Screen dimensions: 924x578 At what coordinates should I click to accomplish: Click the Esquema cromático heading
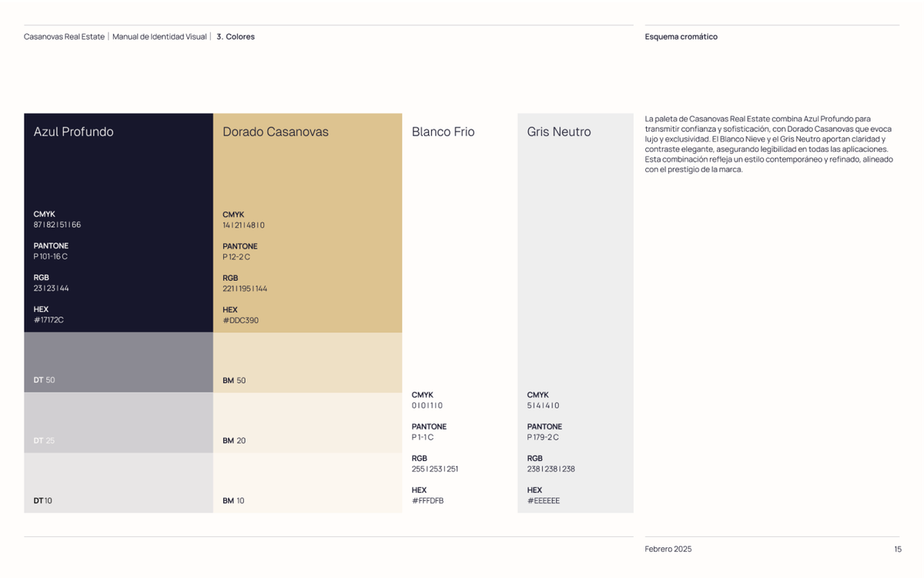681,36
